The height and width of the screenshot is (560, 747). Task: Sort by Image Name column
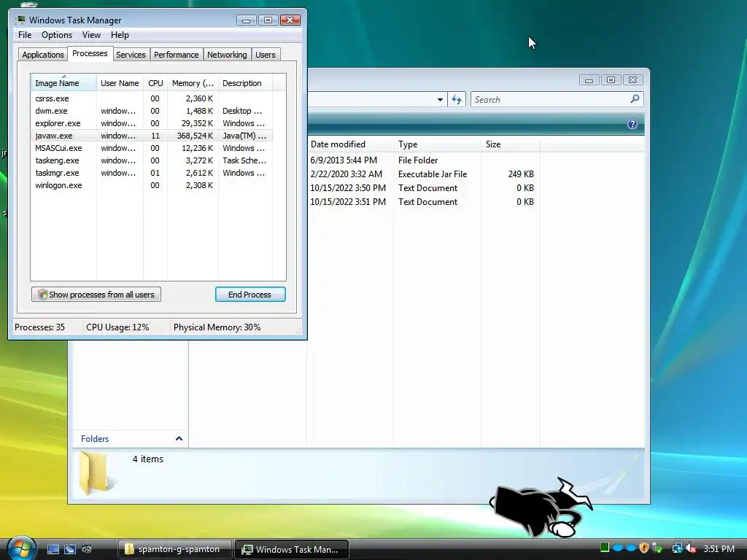[x=64, y=83]
